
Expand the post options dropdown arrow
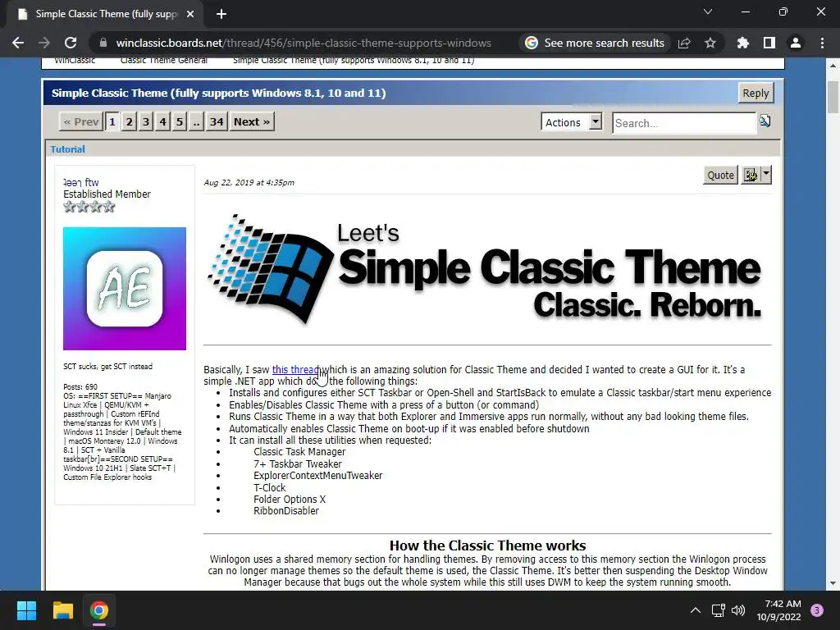(x=766, y=175)
